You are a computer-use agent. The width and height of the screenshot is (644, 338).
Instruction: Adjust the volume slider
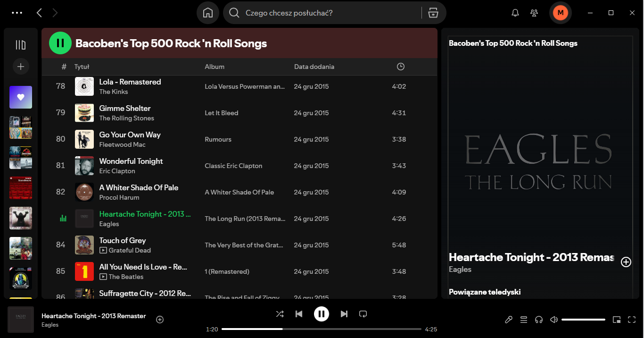click(583, 320)
